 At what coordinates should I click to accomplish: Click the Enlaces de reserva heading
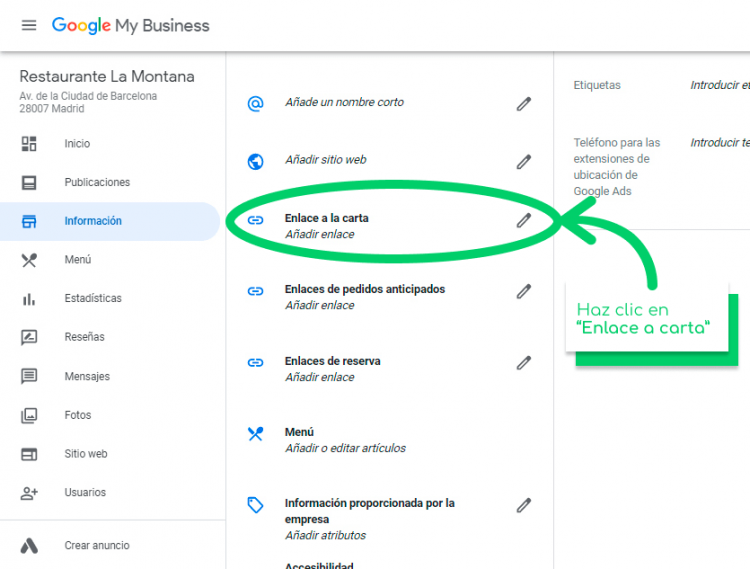(333, 361)
